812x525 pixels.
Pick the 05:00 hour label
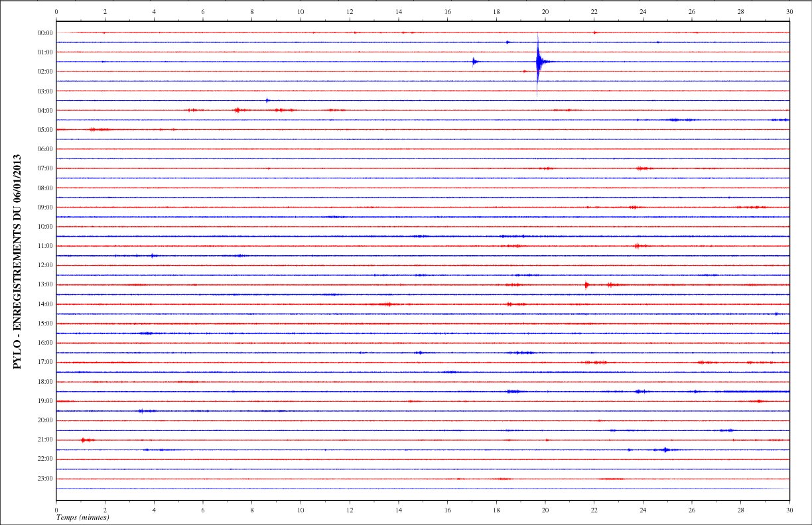click(x=46, y=129)
